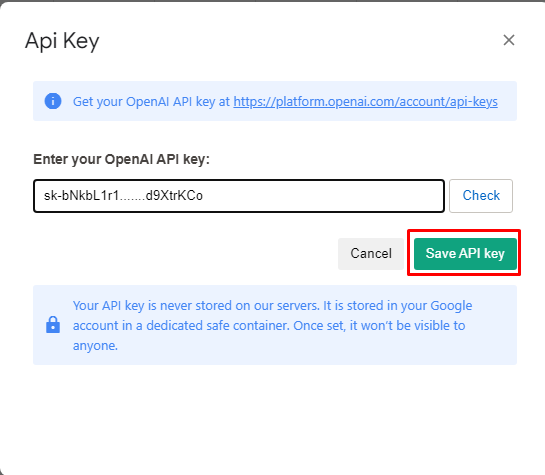Click the Cancel button
The image size is (545, 475).
371,253
